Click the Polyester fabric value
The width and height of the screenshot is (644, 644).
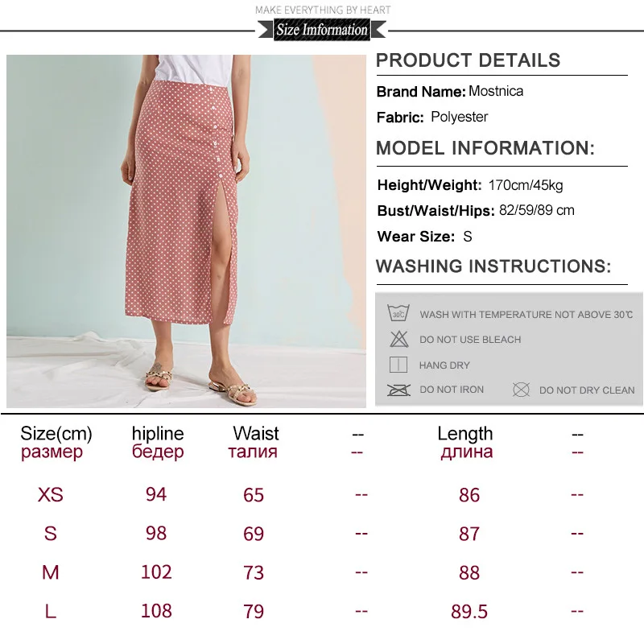(x=459, y=117)
